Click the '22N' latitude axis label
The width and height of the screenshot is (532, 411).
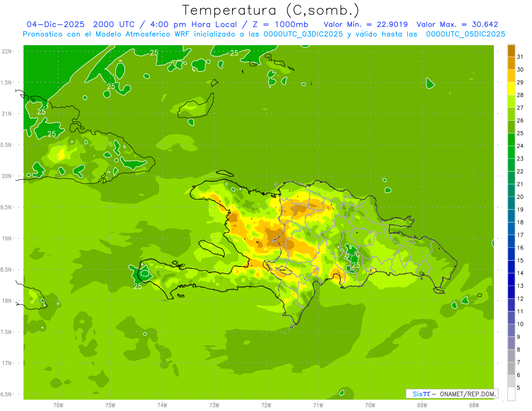(7, 51)
